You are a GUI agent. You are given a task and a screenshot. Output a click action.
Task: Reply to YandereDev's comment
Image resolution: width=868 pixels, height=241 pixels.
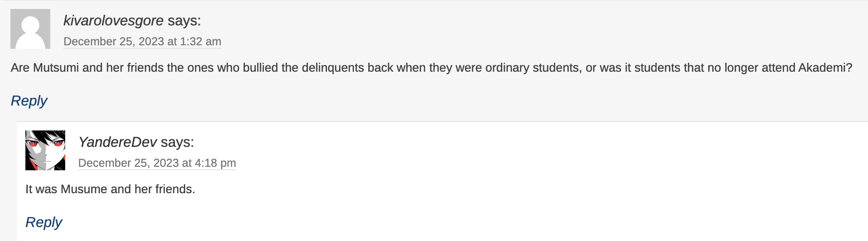click(44, 222)
